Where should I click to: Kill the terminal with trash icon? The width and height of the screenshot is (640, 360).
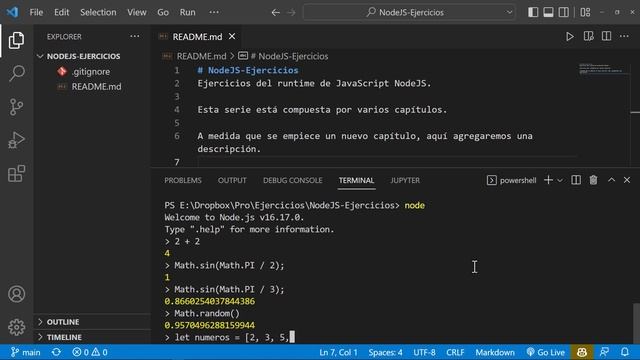(x=593, y=180)
